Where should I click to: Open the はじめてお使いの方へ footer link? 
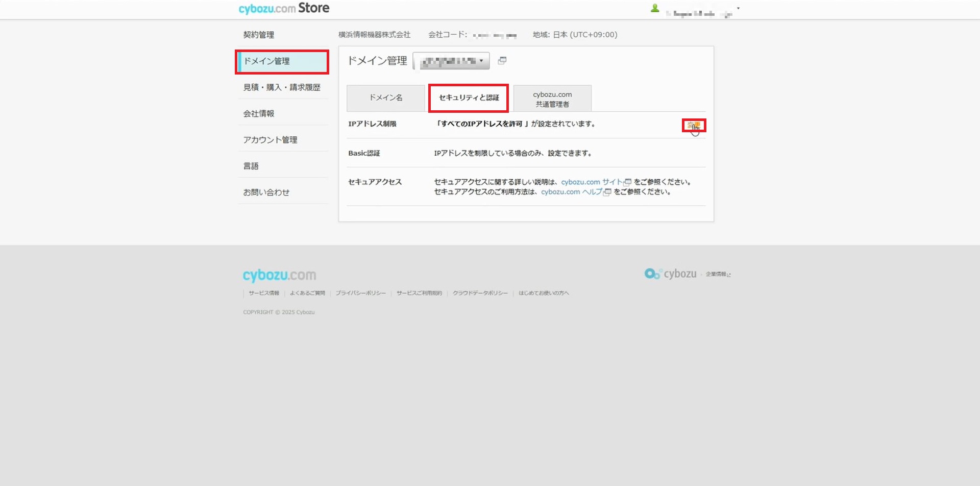(x=544, y=293)
